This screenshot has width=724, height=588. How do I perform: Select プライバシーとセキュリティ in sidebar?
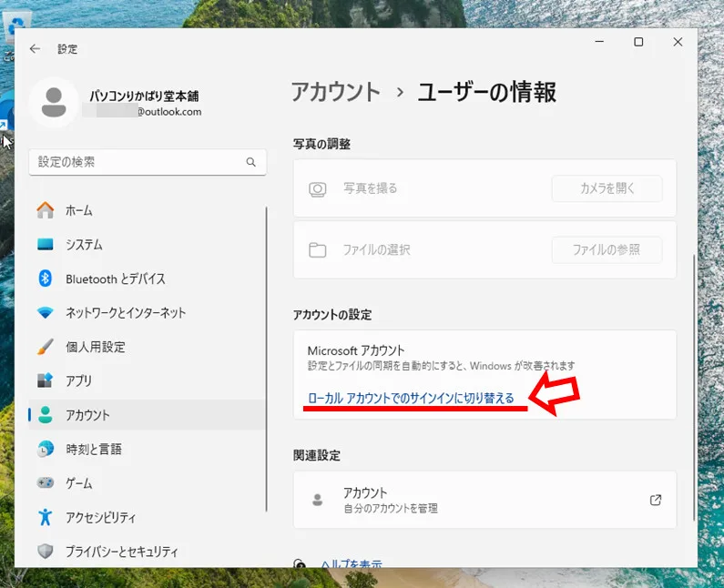point(148,551)
